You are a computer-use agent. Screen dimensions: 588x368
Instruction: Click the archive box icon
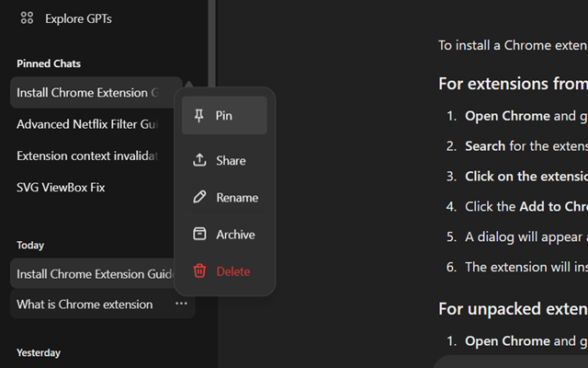[199, 235]
